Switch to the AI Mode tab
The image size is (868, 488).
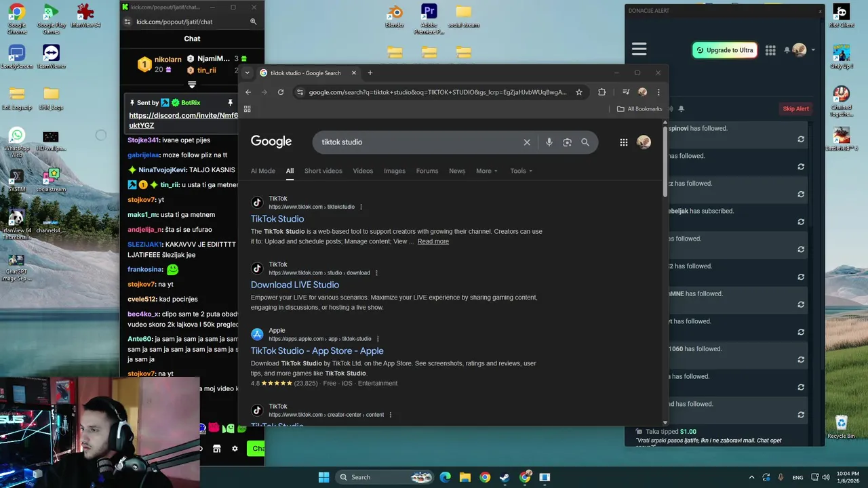263,171
